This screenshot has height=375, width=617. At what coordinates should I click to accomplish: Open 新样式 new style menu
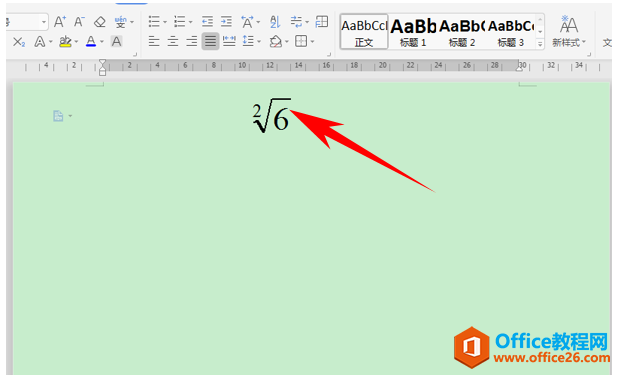(569, 32)
